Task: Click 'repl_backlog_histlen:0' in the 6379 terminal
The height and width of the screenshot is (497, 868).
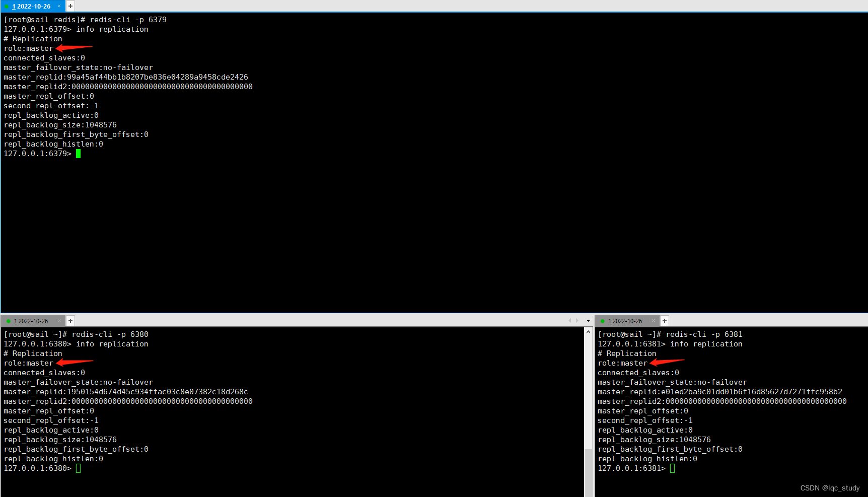Action: 53,144
